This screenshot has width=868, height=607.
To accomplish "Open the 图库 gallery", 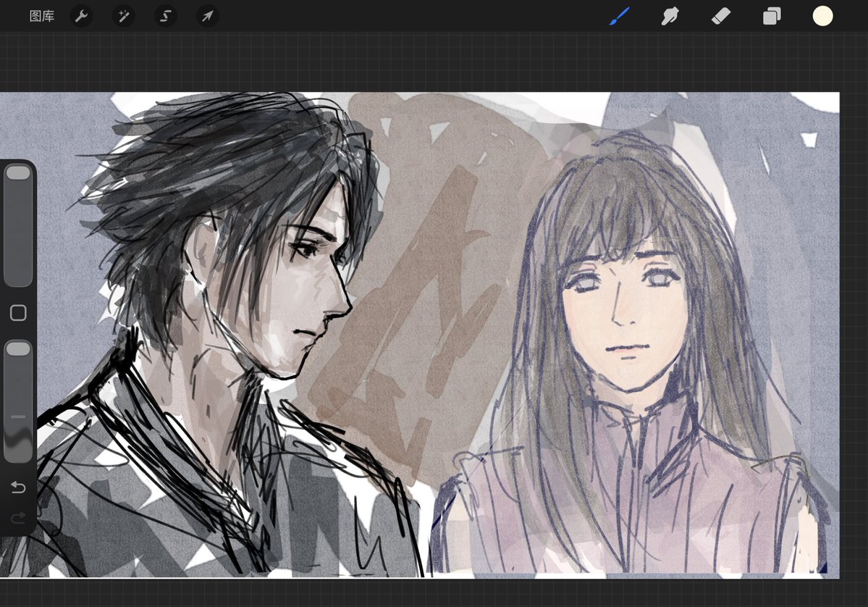I will coord(41,16).
